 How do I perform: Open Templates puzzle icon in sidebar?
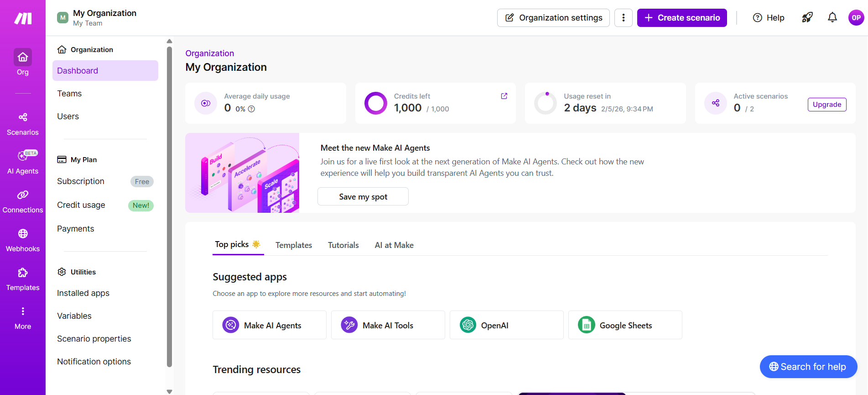pyautogui.click(x=23, y=279)
